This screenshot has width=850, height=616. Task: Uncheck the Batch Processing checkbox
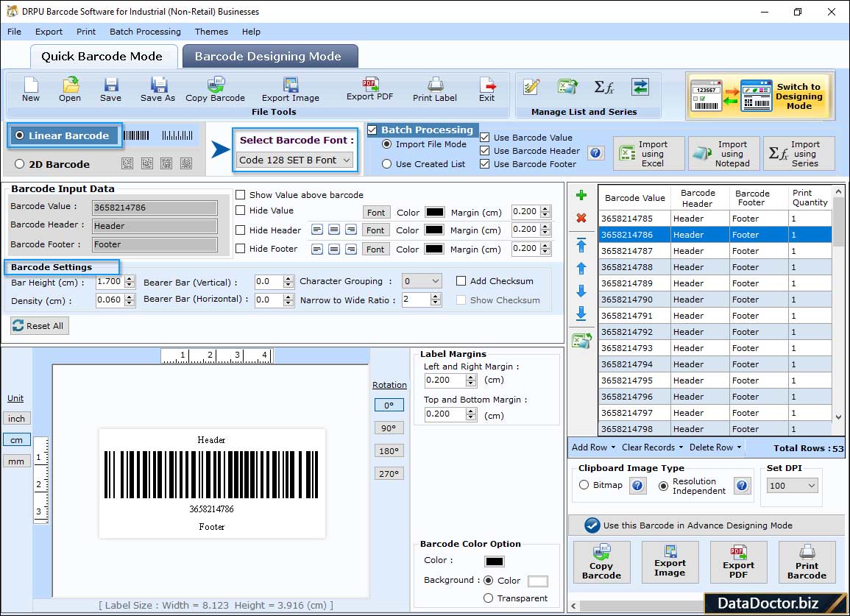(x=372, y=130)
